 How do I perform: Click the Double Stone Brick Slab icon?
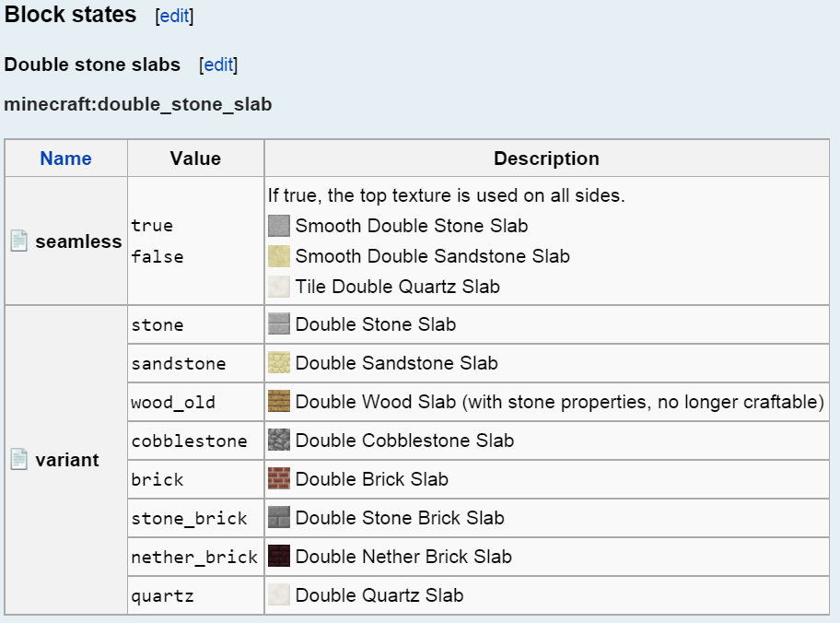tap(279, 518)
